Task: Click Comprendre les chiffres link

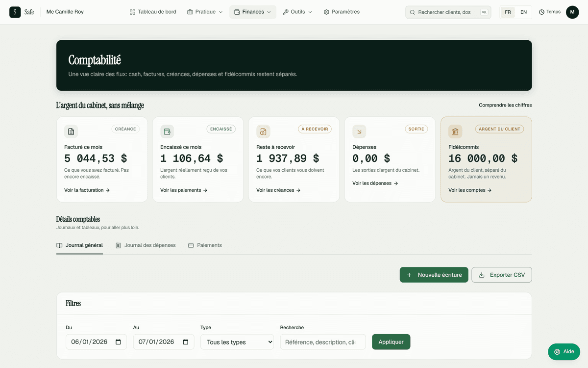Action: click(x=505, y=105)
